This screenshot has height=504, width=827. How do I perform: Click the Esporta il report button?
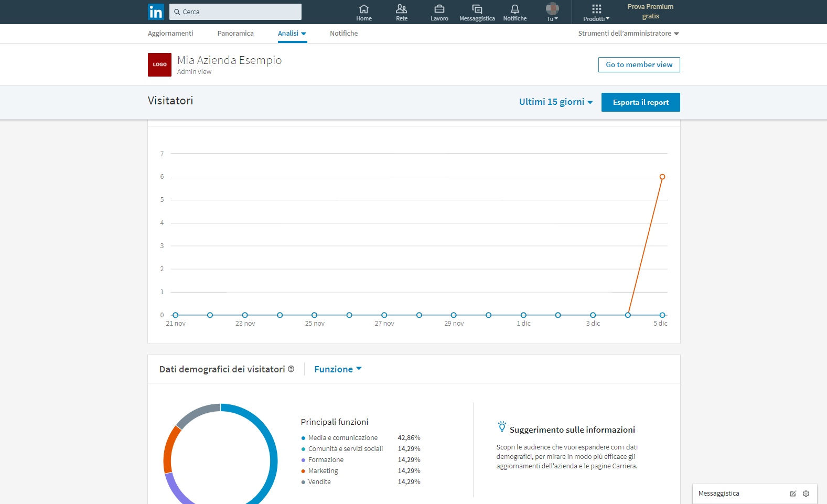[640, 102]
